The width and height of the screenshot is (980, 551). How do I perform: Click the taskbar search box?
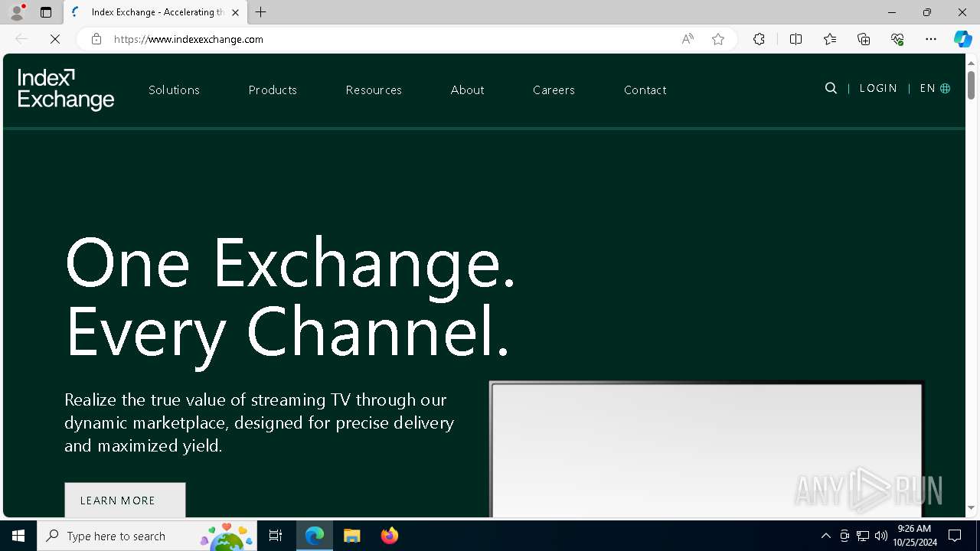tap(147, 536)
